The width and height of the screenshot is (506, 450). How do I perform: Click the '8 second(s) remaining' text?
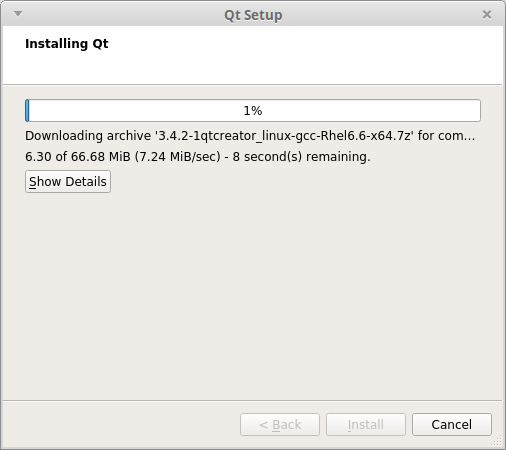tap(301, 156)
